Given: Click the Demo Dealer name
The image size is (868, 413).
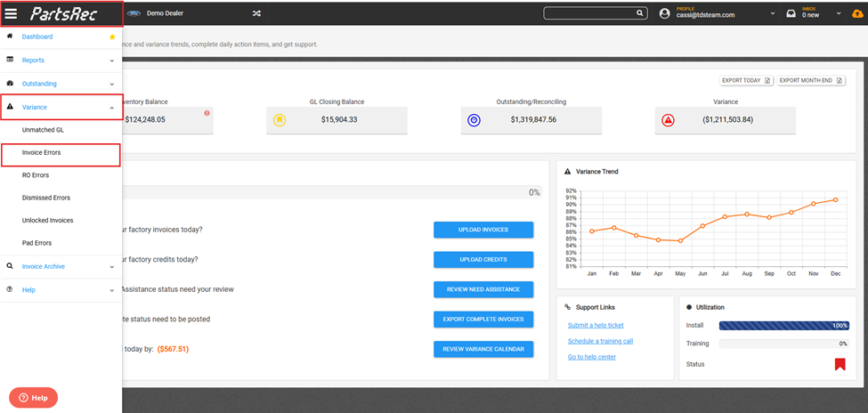Looking at the screenshot, I should click(x=165, y=14).
